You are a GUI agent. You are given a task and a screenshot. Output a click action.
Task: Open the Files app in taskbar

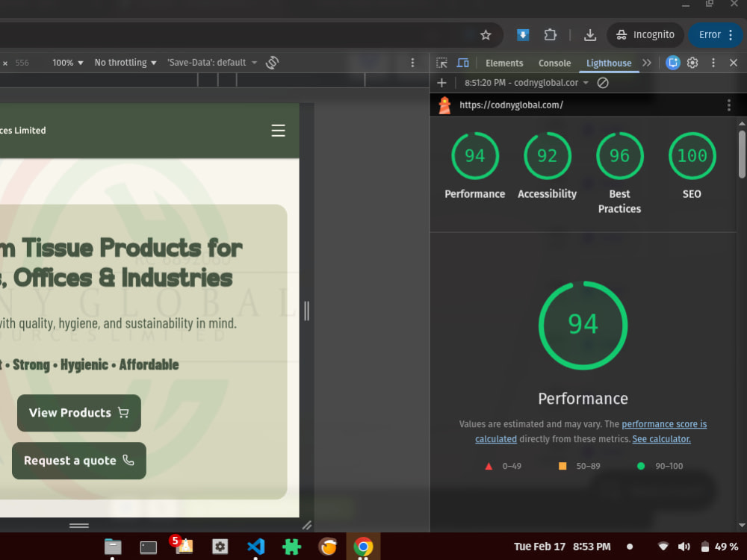[113, 547]
